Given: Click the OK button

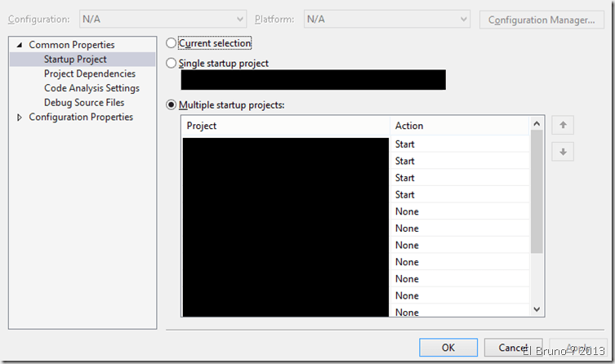Looking at the screenshot, I should pyautogui.click(x=448, y=348).
